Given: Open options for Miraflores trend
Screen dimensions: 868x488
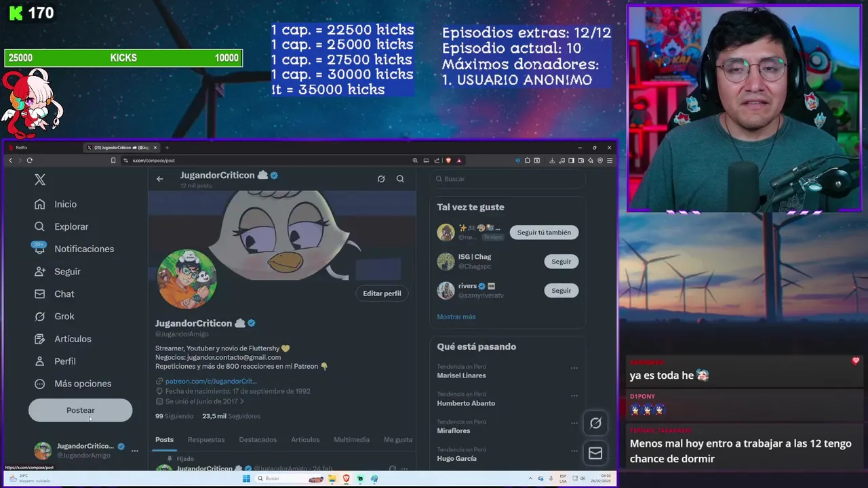Looking at the screenshot, I should click(x=574, y=424).
